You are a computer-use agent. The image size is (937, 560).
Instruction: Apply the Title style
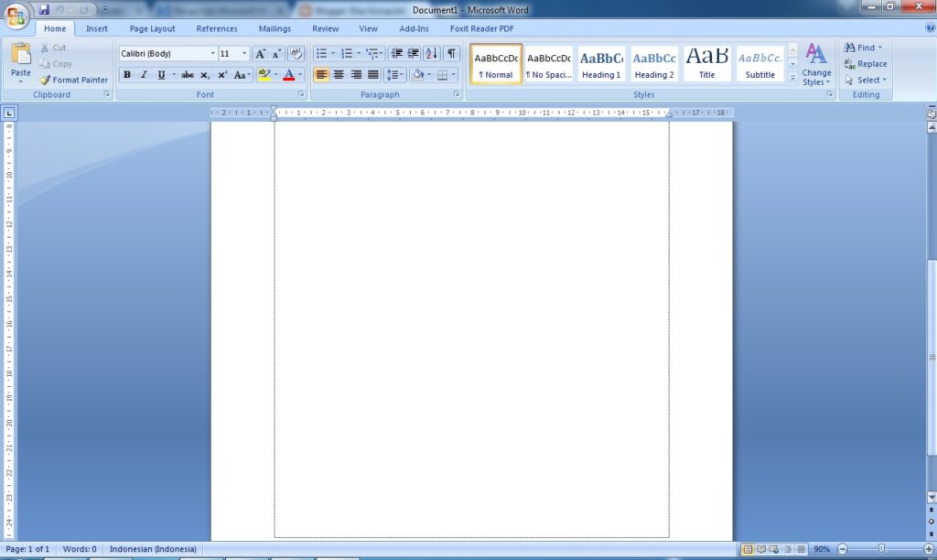click(707, 64)
